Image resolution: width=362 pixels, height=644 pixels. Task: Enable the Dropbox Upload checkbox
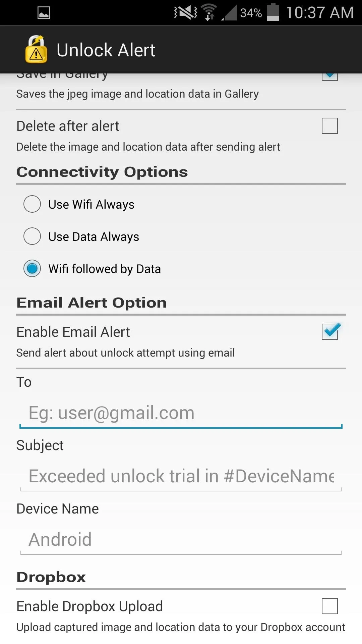[330, 606]
